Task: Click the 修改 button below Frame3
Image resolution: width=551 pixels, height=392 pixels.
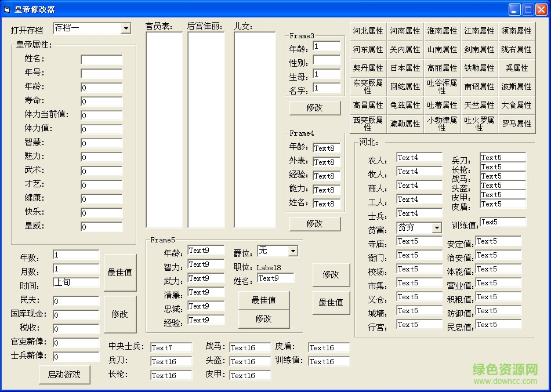Action: point(314,108)
